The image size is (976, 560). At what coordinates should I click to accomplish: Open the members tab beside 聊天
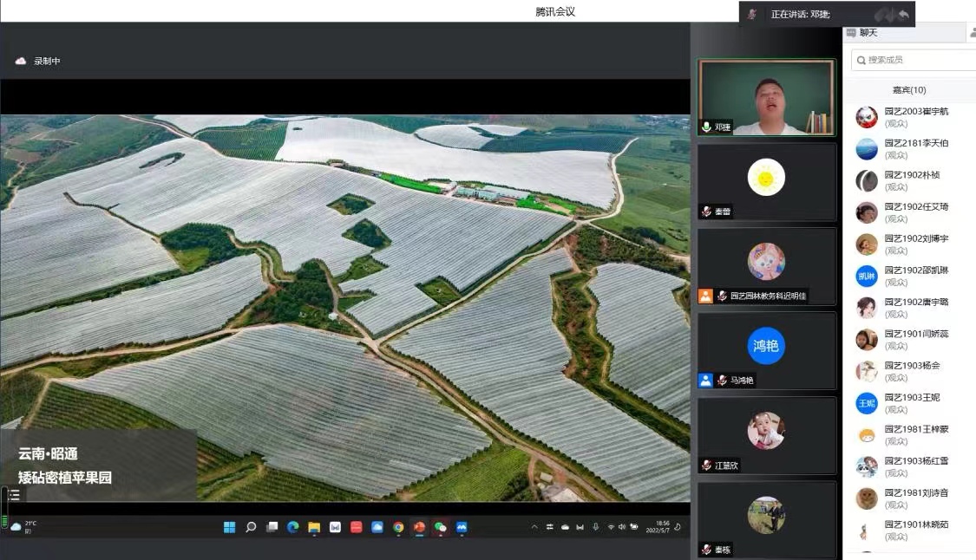click(971, 33)
